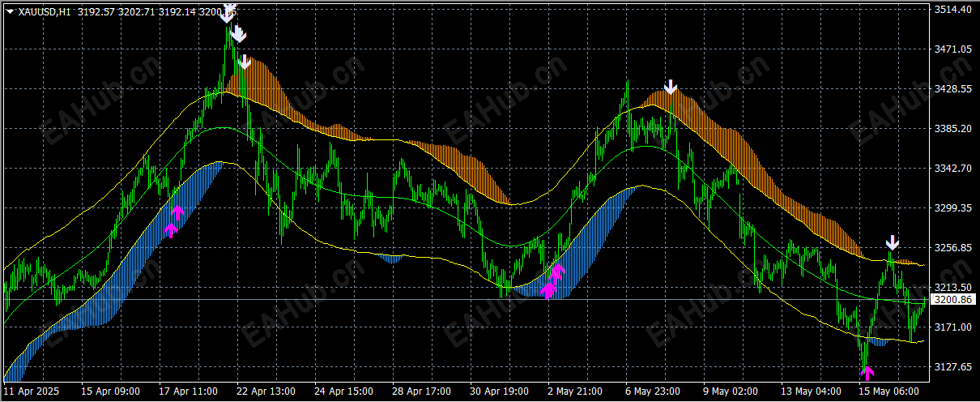Click the 11 Apr 2025 date label

(x=31, y=391)
